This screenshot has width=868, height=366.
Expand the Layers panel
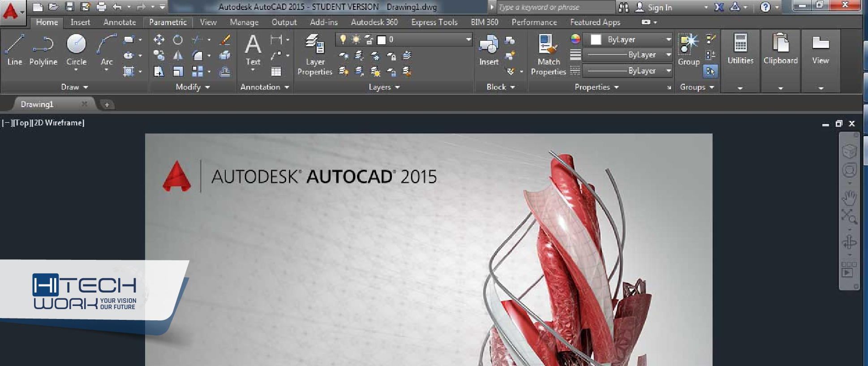[384, 87]
